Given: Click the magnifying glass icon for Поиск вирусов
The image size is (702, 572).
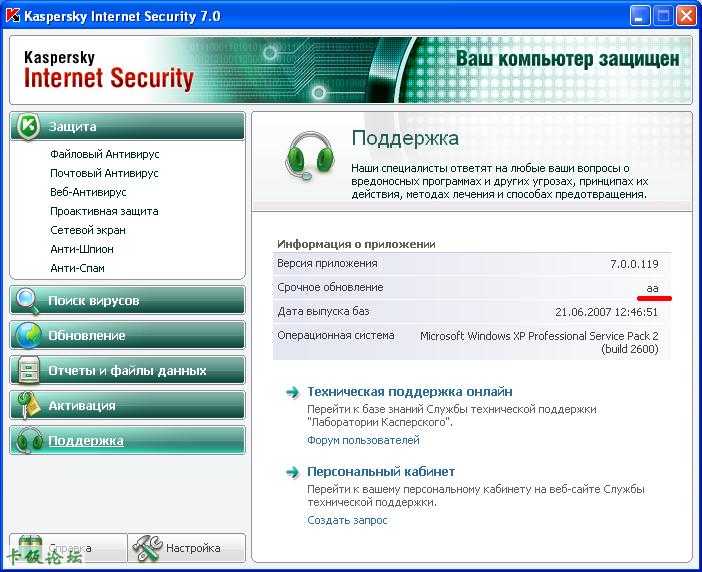Looking at the screenshot, I should coord(27,301).
